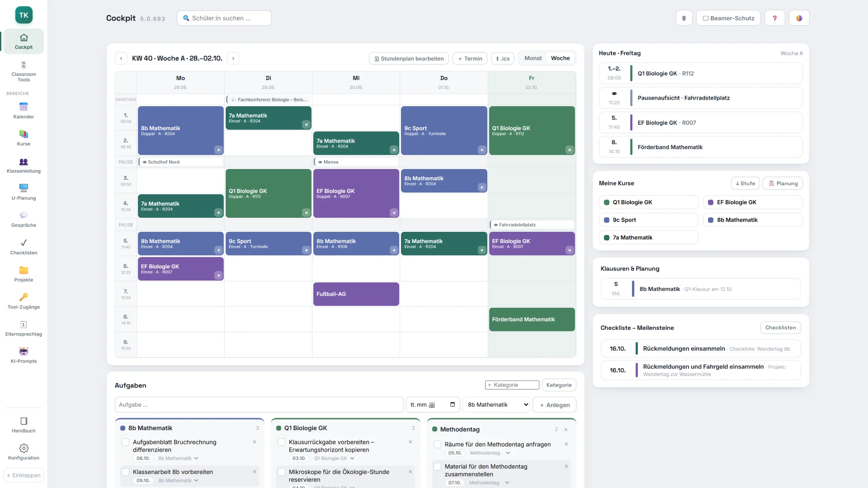The image size is (868, 488).
Task: Open KI-Prompts robot section
Action: pos(24,356)
